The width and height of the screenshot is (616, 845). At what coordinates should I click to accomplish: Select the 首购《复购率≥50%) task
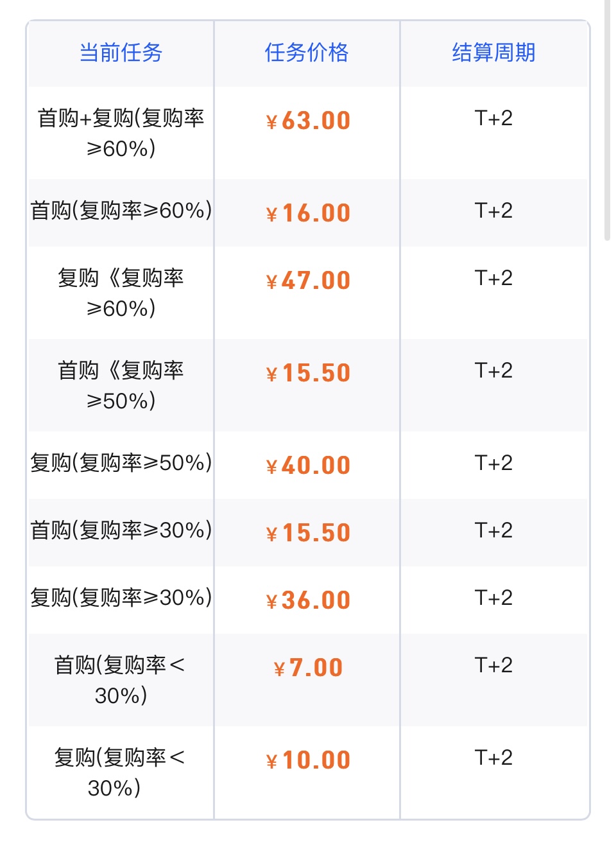pyautogui.click(x=121, y=385)
